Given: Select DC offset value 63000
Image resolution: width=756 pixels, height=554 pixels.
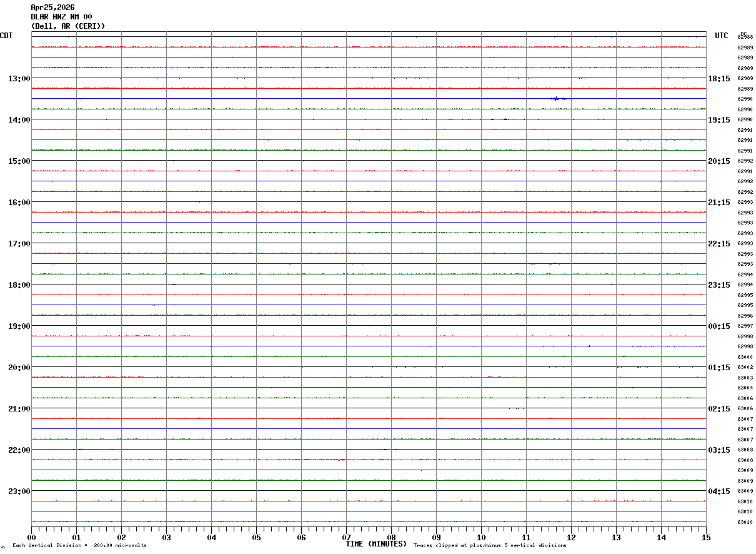Looking at the screenshot, I should click(745, 357).
